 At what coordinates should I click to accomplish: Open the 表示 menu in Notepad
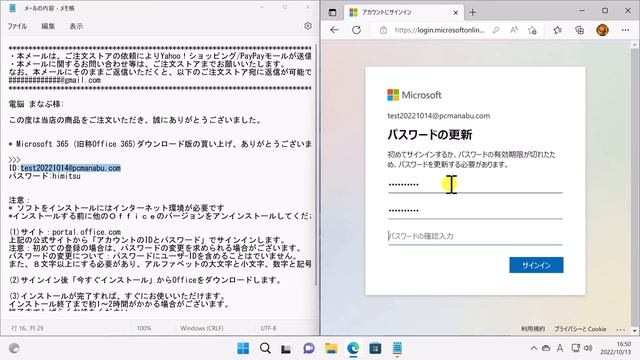click(76, 26)
